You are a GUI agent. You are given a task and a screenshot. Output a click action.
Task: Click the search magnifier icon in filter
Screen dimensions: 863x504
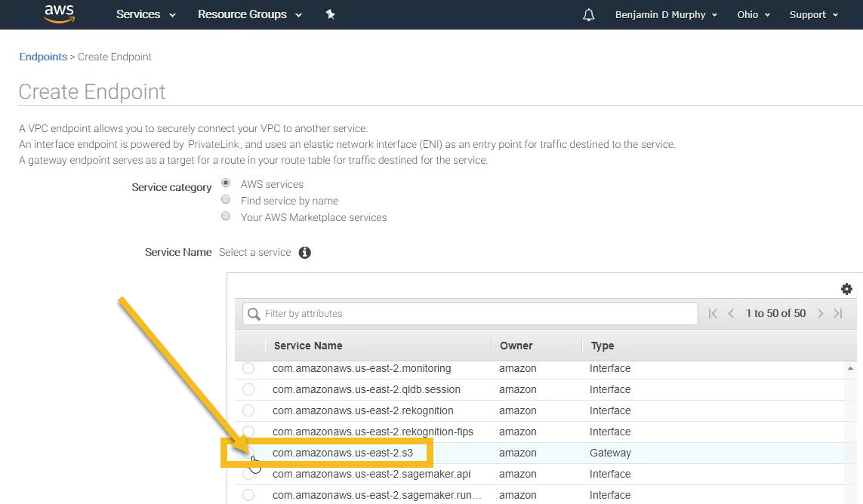[x=253, y=314]
